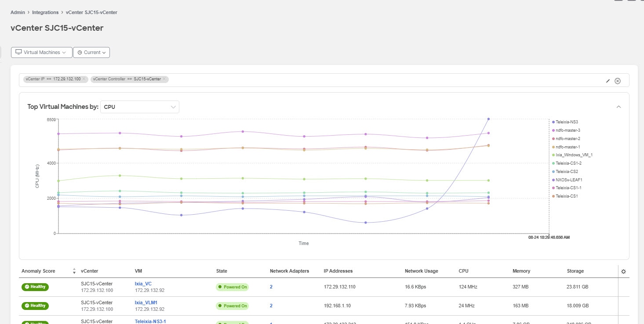The image size is (644, 324).
Task: Click the Memory column header
Action: pos(521,271)
